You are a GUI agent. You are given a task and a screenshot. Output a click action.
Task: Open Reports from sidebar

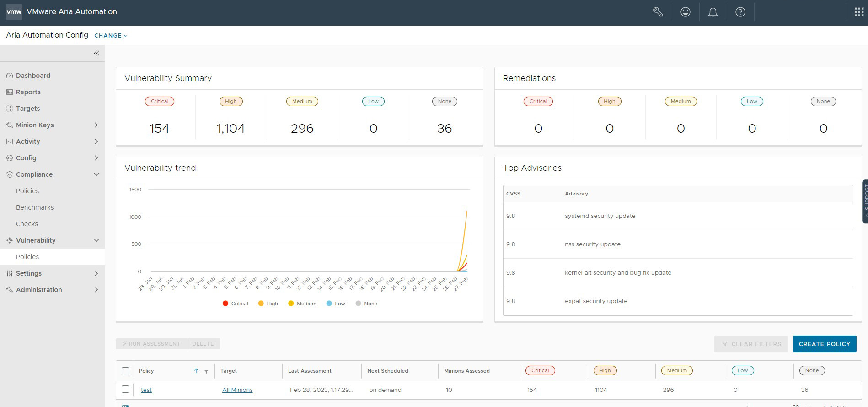[x=28, y=92]
